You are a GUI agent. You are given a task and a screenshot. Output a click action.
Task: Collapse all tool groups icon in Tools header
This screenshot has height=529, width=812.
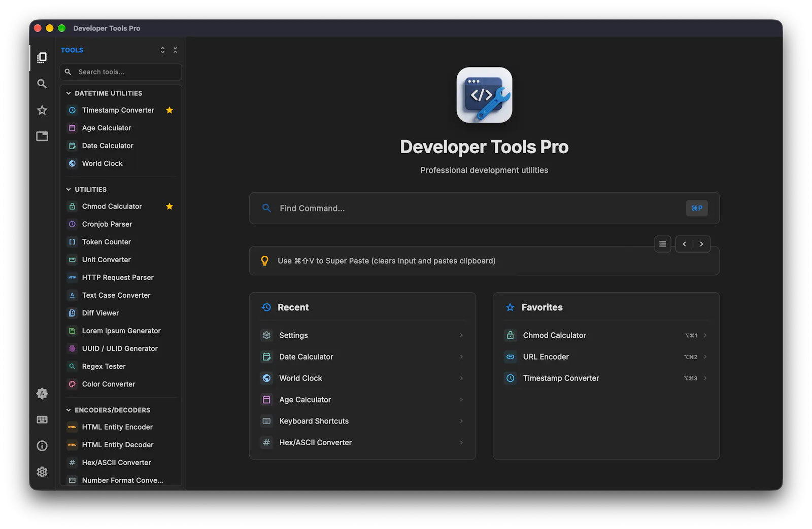(175, 50)
